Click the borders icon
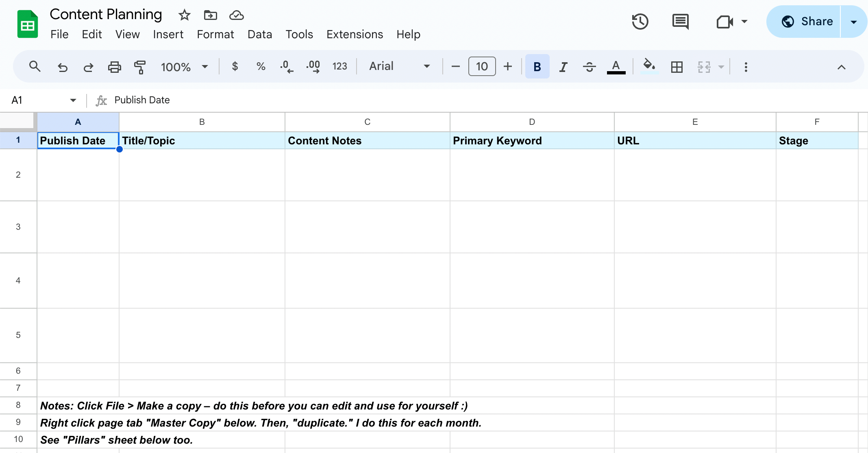The height and width of the screenshot is (453, 868). tap(677, 67)
